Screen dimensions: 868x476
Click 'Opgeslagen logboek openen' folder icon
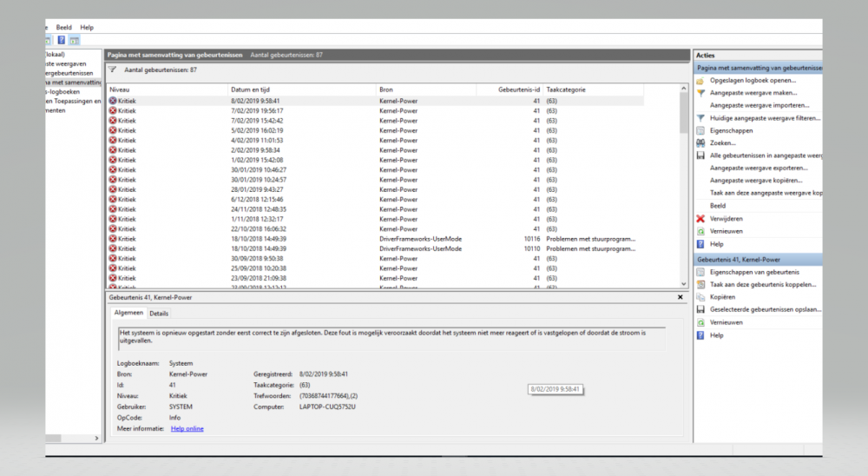coord(700,81)
